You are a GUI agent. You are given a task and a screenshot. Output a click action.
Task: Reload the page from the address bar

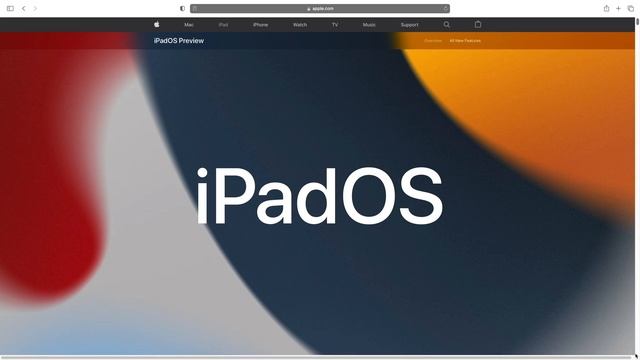pos(445,8)
